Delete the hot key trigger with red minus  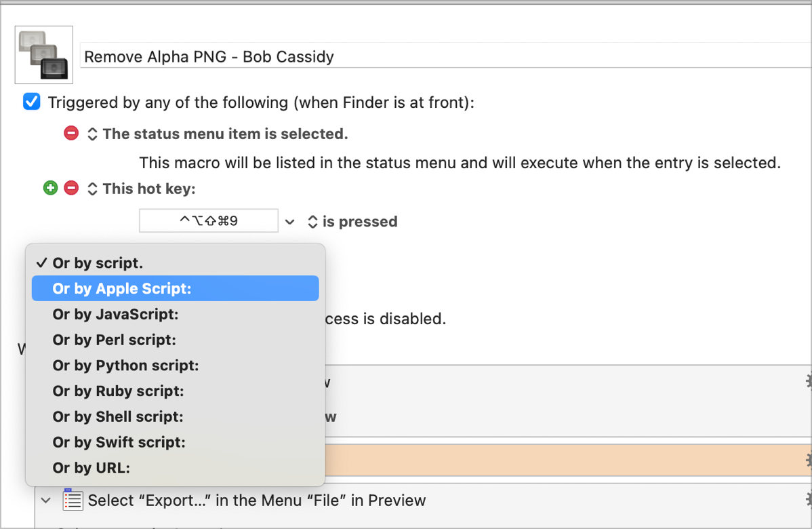[x=71, y=189]
